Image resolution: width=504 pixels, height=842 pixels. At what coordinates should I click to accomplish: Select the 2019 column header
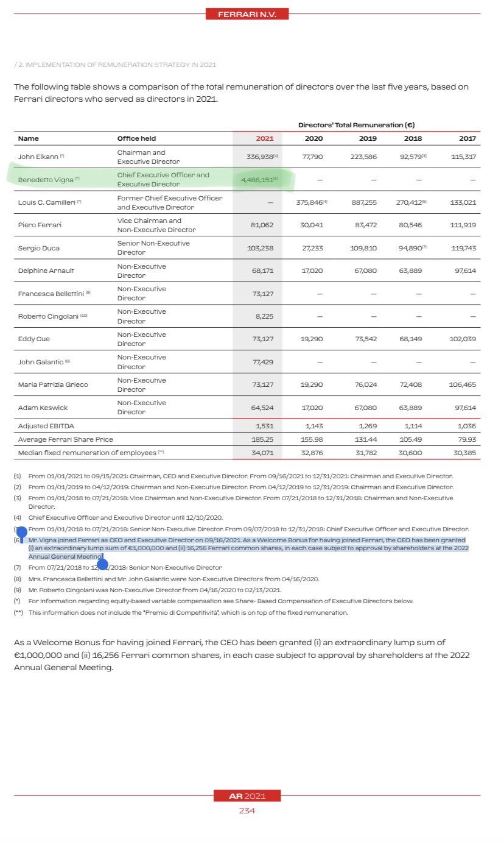[x=368, y=138]
